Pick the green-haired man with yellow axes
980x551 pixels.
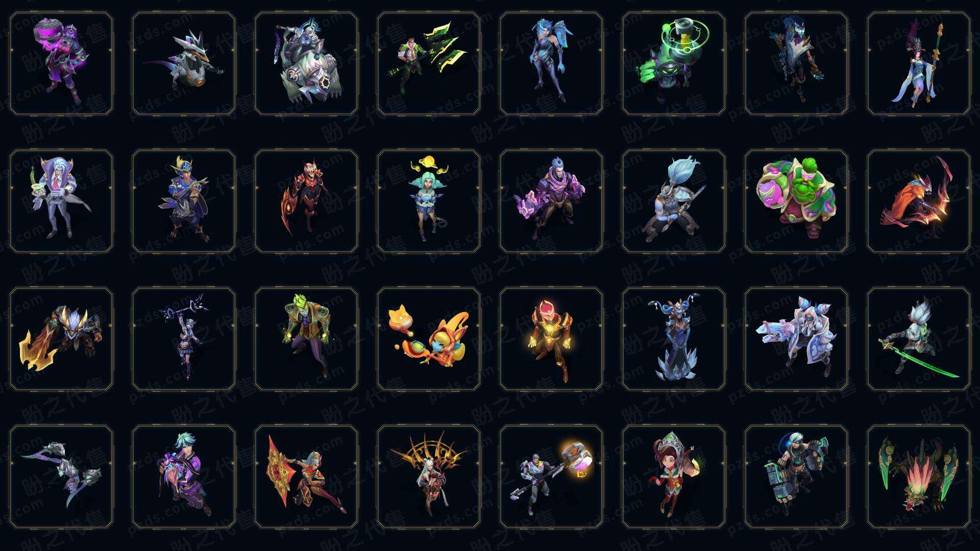pos(429,63)
